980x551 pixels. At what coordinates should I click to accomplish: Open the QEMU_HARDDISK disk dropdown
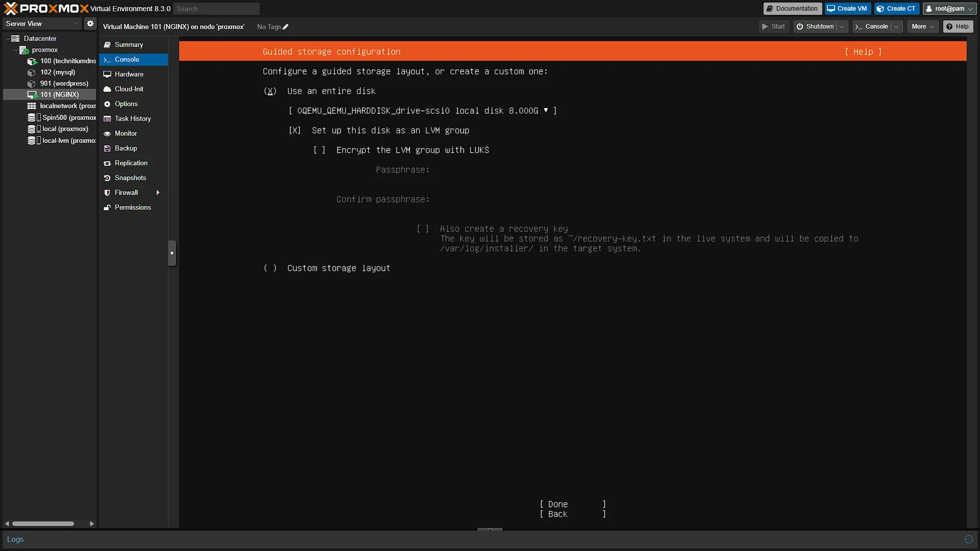pyautogui.click(x=423, y=111)
